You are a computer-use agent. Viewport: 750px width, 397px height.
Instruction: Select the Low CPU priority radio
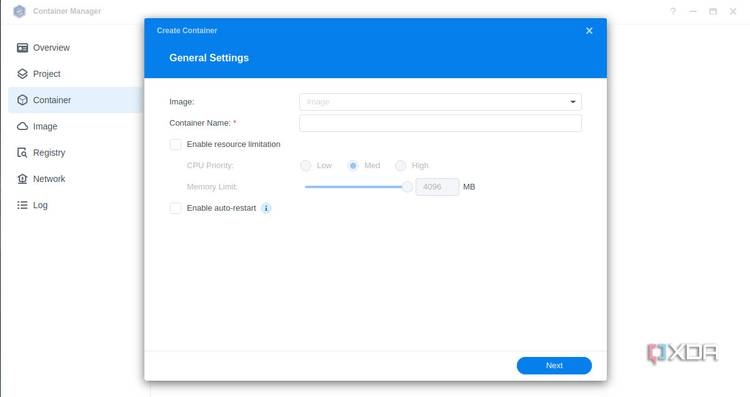coord(305,165)
